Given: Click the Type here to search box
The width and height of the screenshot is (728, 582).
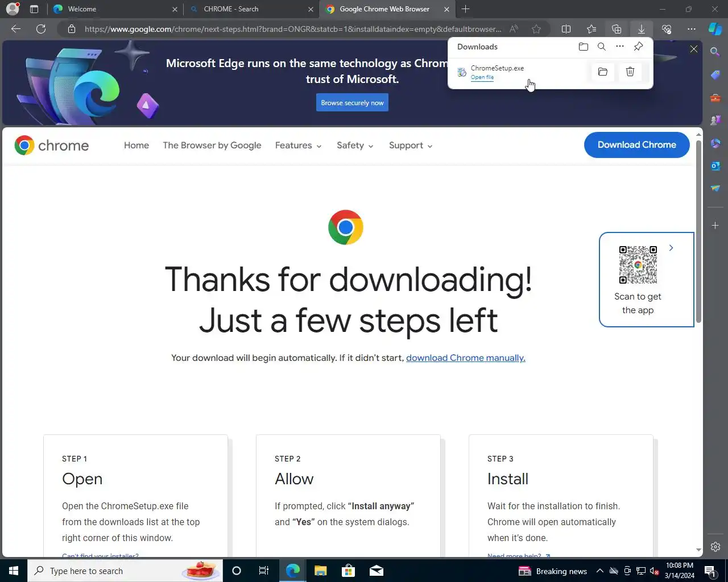Looking at the screenshot, I should click(125, 571).
